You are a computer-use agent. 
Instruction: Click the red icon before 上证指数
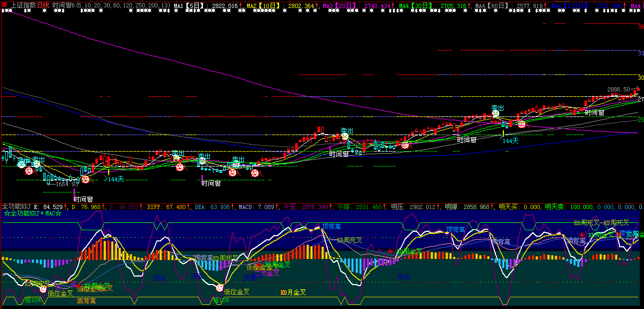[x=5, y=5]
